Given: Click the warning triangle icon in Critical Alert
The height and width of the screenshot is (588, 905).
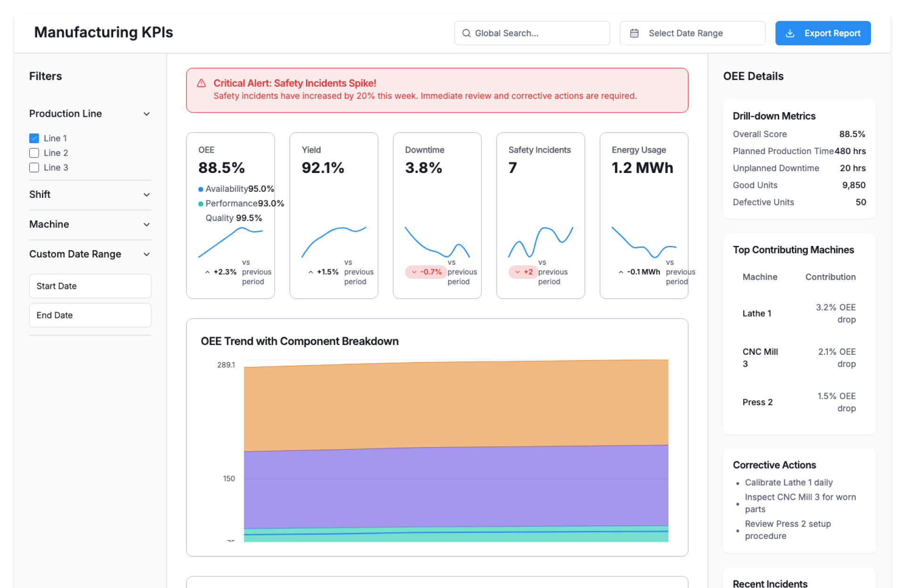Looking at the screenshot, I should pyautogui.click(x=201, y=83).
